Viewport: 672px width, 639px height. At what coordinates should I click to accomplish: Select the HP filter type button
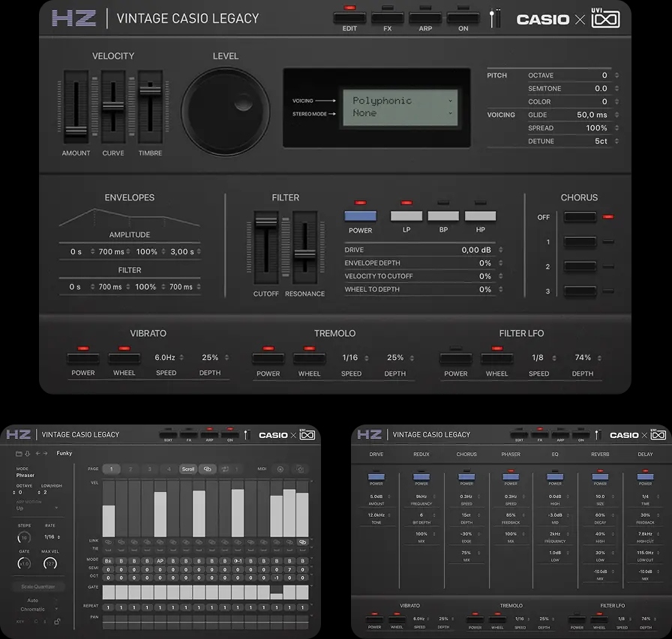point(480,216)
